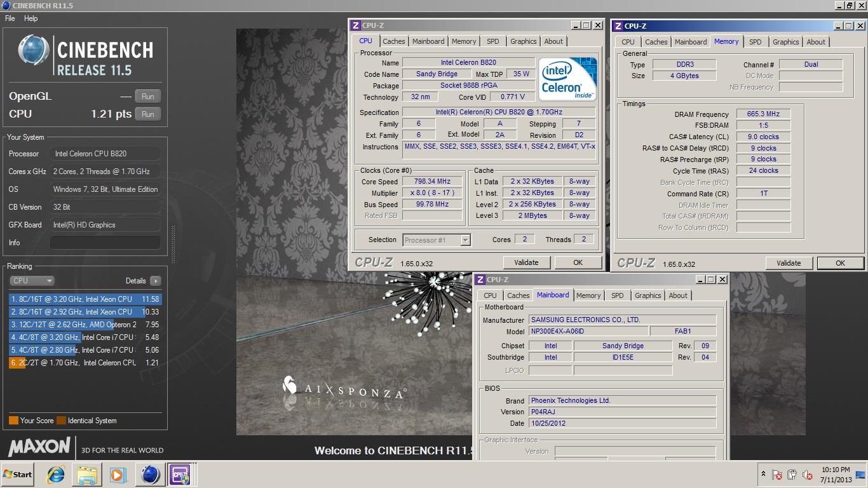Switch to CPU tab in the Memory CPU-Z window
Image resolution: width=868 pixels, height=488 pixels.
coord(628,42)
